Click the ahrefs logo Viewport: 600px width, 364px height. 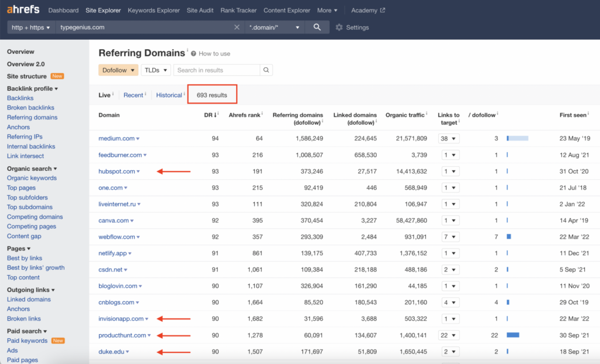coord(23,9)
